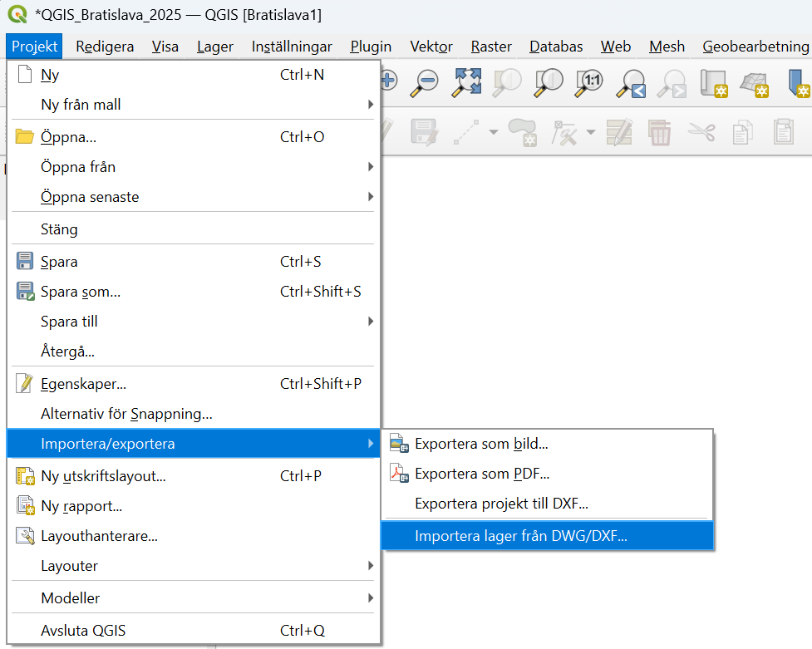Open the Visa menu

point(165,47)
